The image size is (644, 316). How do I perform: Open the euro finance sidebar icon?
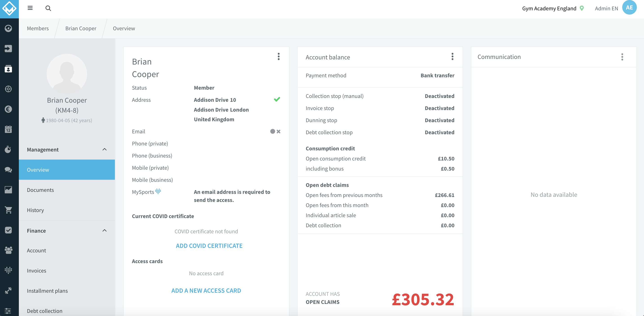(9, 109)
